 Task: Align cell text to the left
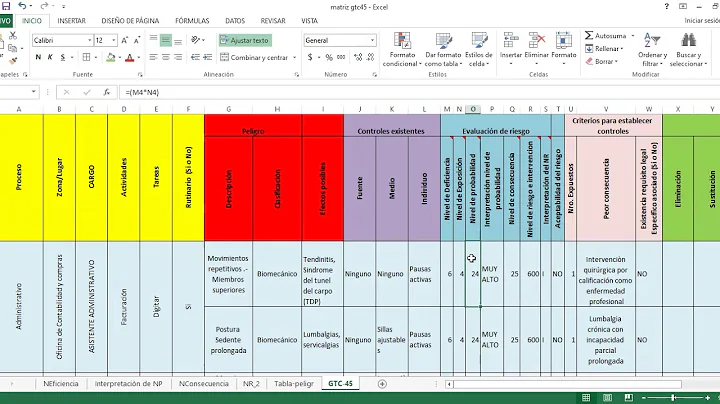pos(153,57)
